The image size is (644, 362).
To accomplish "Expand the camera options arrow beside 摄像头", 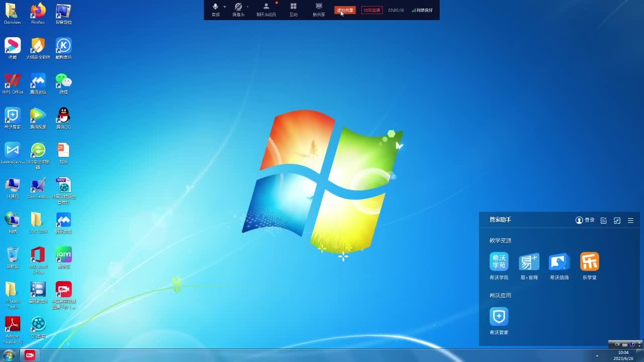I will tap(248, 7).
